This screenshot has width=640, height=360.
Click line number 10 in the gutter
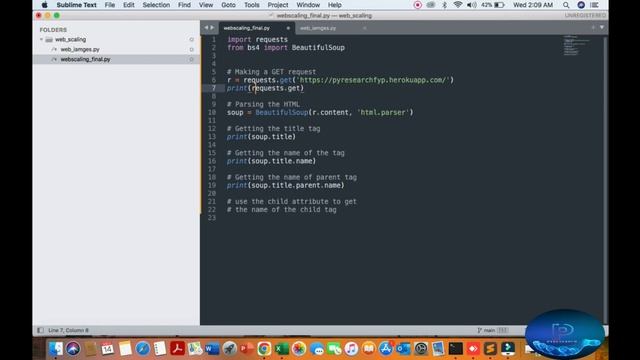[212, 112]
